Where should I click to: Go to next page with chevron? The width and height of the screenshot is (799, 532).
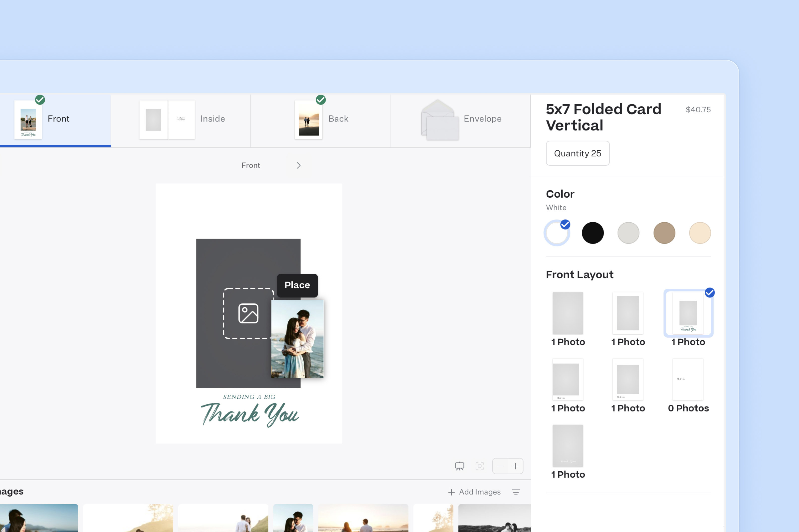point(298,165)
